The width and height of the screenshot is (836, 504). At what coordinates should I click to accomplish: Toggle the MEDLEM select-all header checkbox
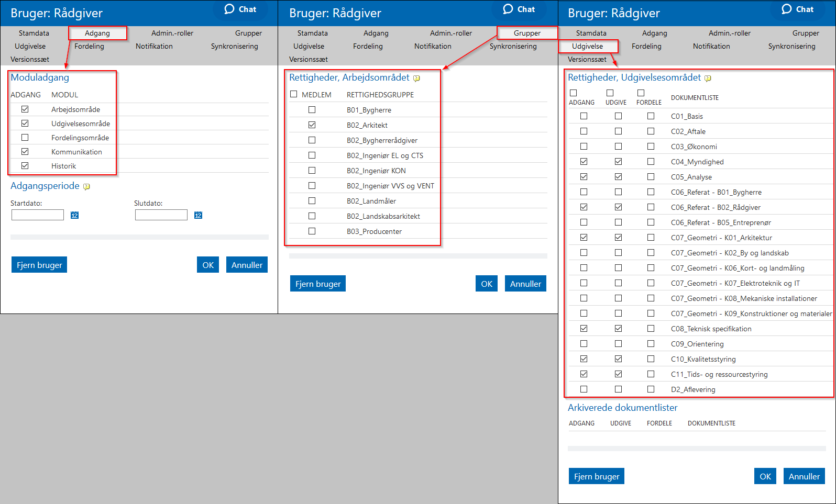pyautogui.click(x=294, y=94)
